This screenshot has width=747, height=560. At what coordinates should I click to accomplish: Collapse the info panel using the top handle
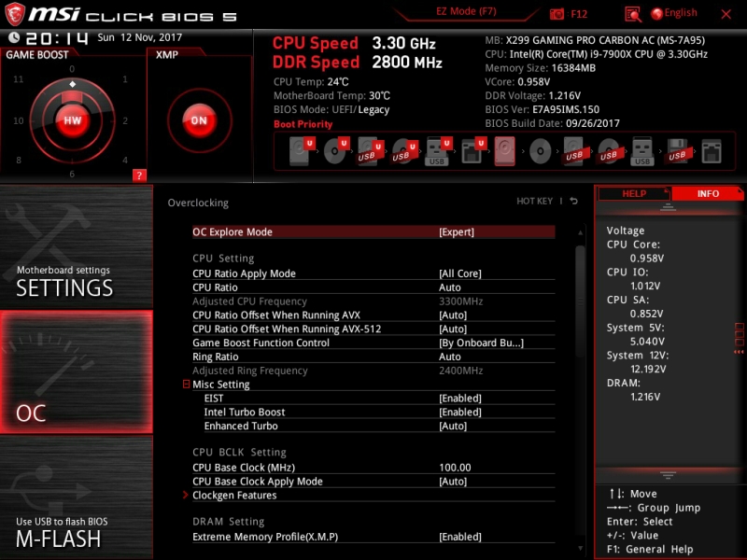tap(668, 207)
